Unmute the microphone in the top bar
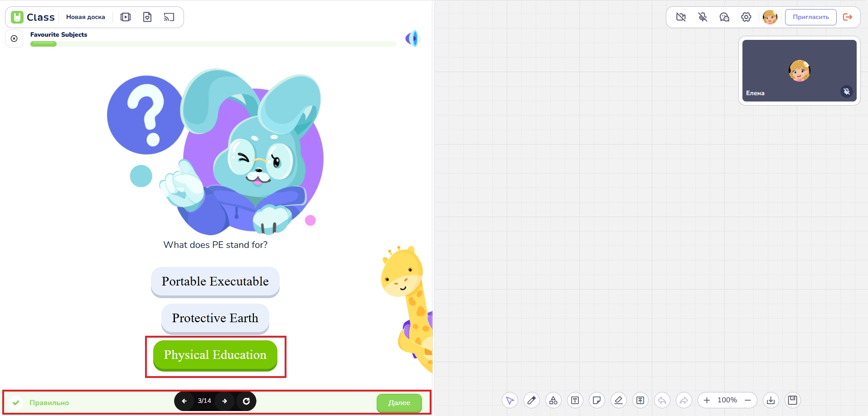 point(702,17)
